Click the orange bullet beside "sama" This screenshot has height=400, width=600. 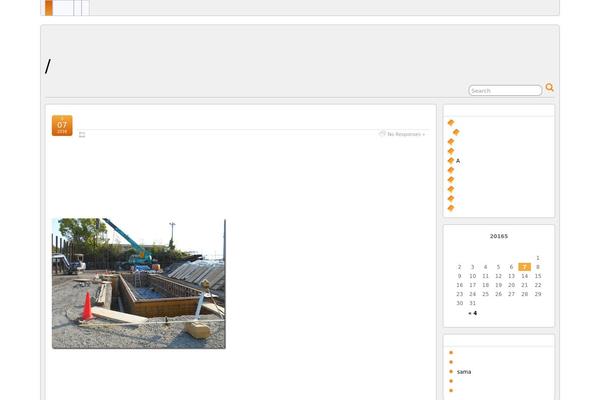pos(451,372)
